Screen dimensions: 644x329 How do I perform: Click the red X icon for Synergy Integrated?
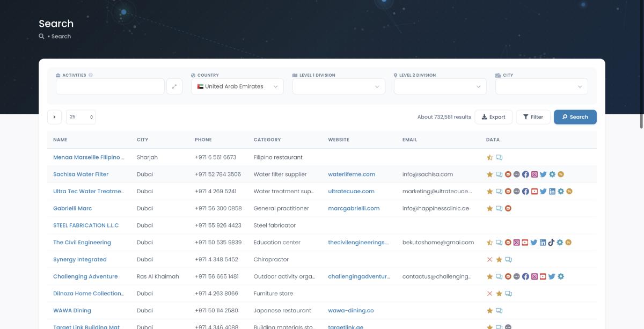click(489, 260)
